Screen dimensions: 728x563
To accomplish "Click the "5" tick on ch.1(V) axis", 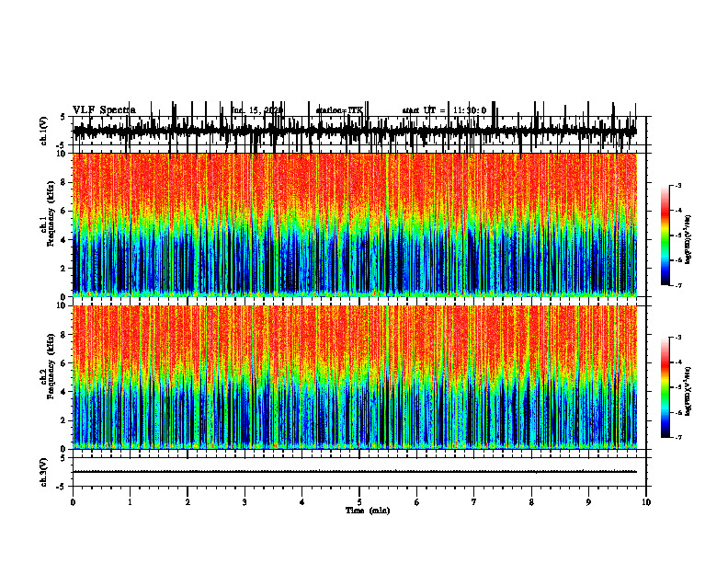I will coord(63,117).
